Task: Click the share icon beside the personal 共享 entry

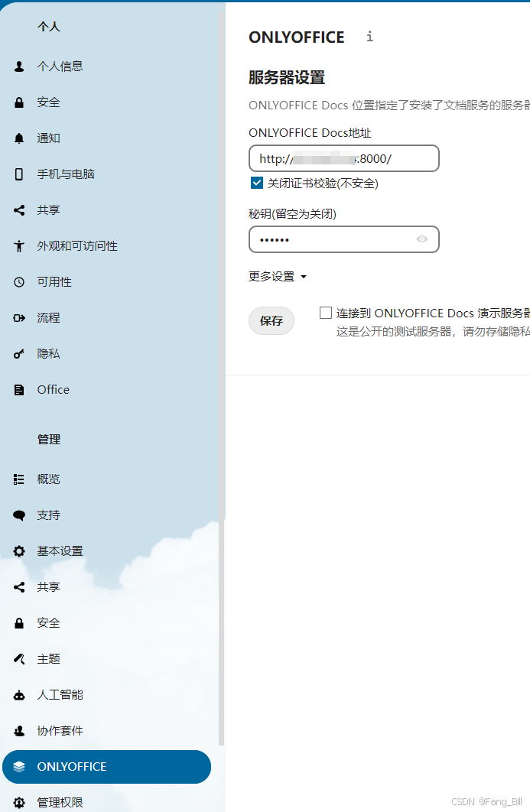Action: coord(19,210)
